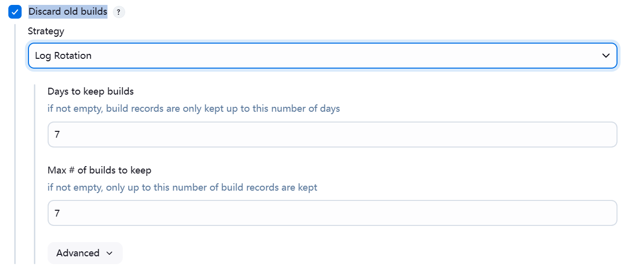Click the chevron arrow in Strategy dropdown
Screen dimensions: 644x271
click(606, 56)
